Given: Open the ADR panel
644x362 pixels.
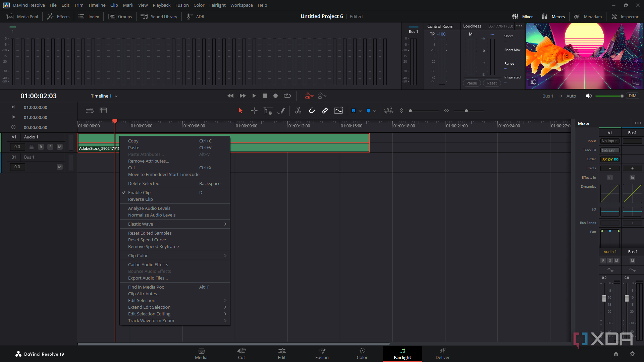Looking at the screenshot, I should [x=196, y=16].
